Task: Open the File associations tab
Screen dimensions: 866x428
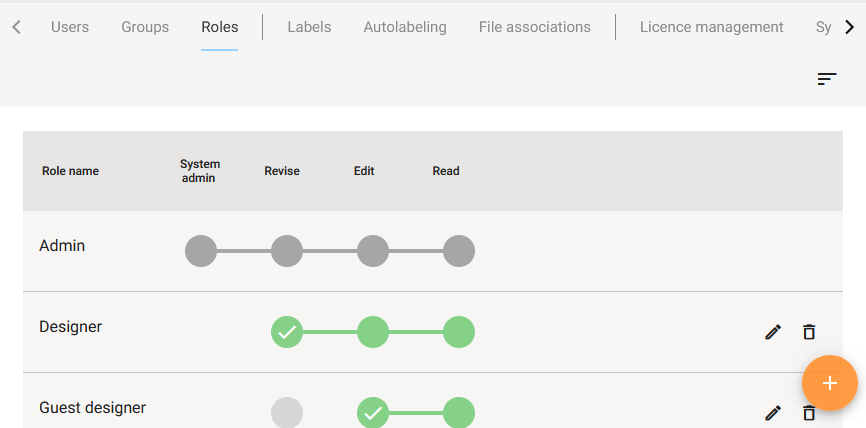Action: (x=535, y=27)
